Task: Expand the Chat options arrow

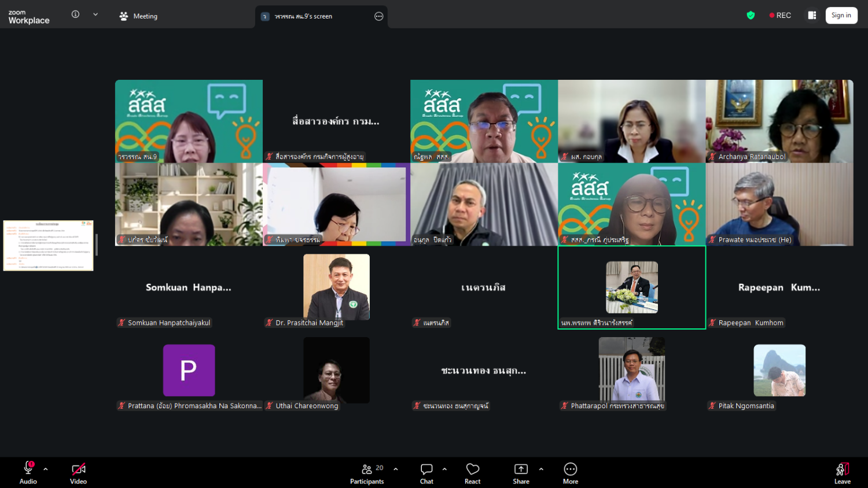Action: click(444, 469)
